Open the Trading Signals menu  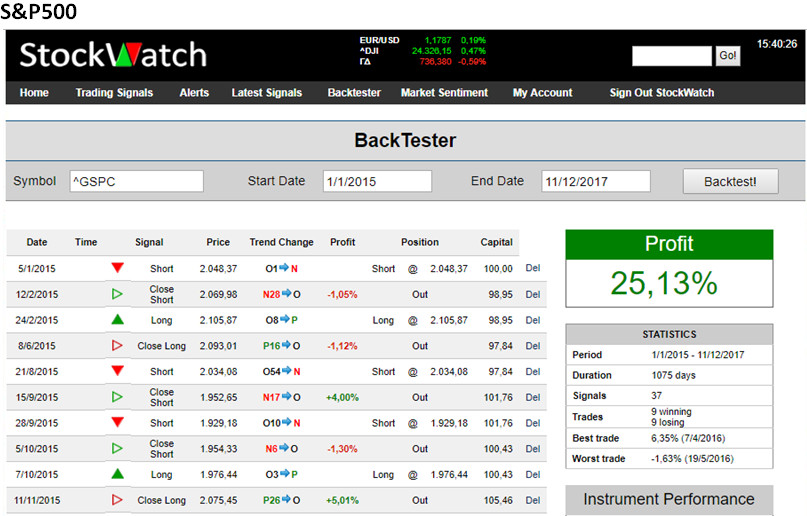(114, 93)
